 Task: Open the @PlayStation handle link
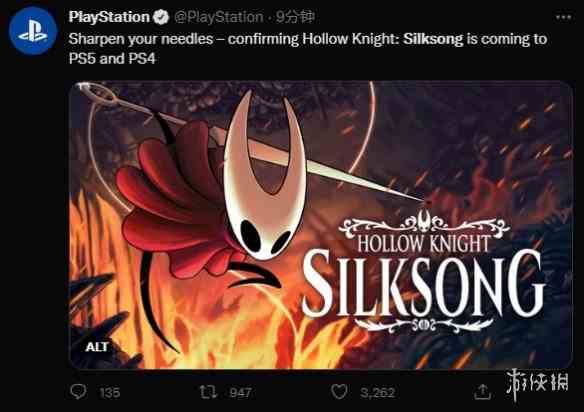pyautogui.click(x=219, y=18)
